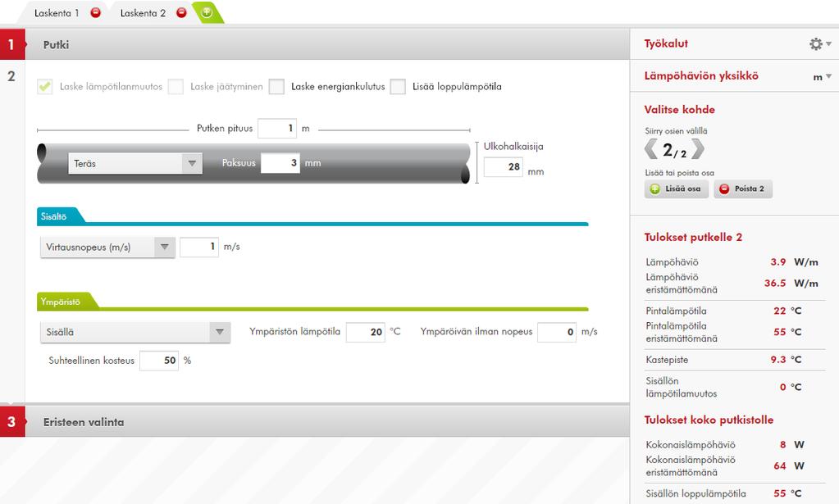Click the Paksuus thickness input field

tap(280, 163)
